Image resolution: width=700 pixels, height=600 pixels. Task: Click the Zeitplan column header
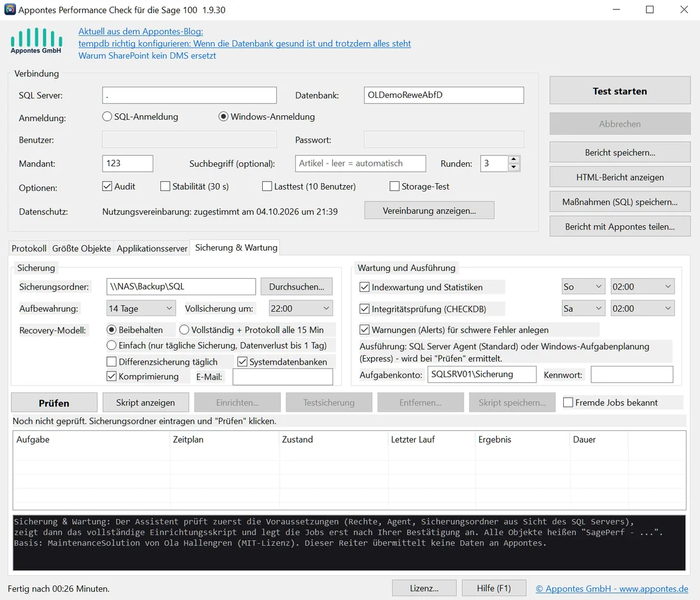pyautogui.click(x=224, y=439)
